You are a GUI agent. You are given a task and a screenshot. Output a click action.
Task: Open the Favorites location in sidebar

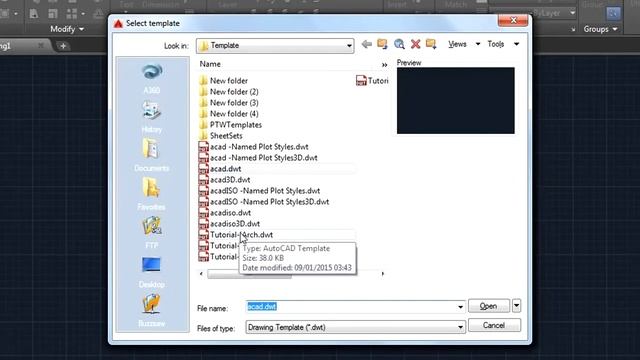pos(151,194)
